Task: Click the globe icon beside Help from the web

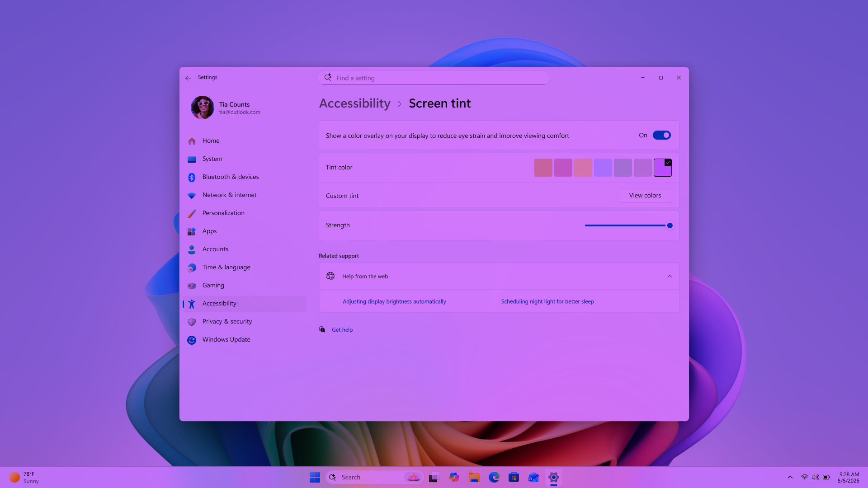Action: (330, 276)
